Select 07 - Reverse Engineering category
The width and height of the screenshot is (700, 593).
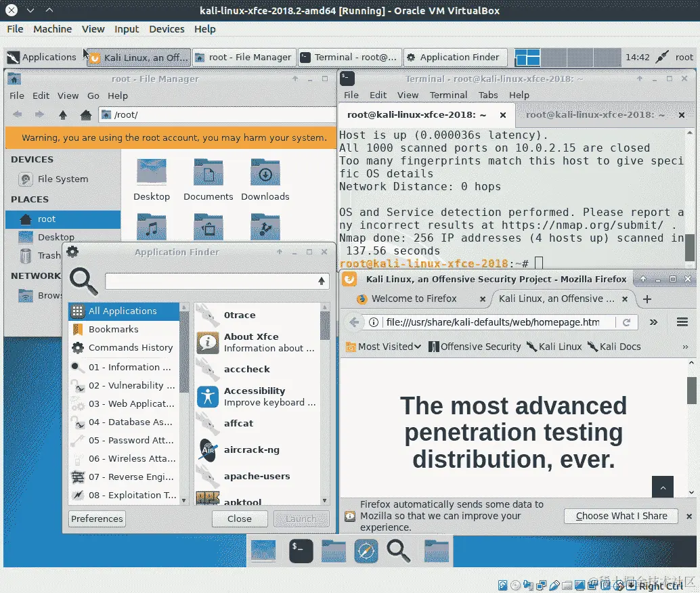click(x=124, y=477)
